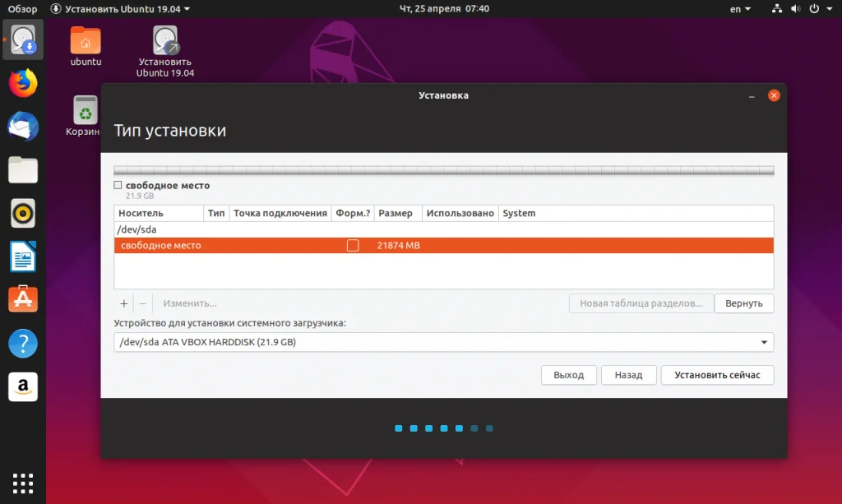Click the Форм.? column header
This screenshot has height=504, width=842.
coord(353,213)
